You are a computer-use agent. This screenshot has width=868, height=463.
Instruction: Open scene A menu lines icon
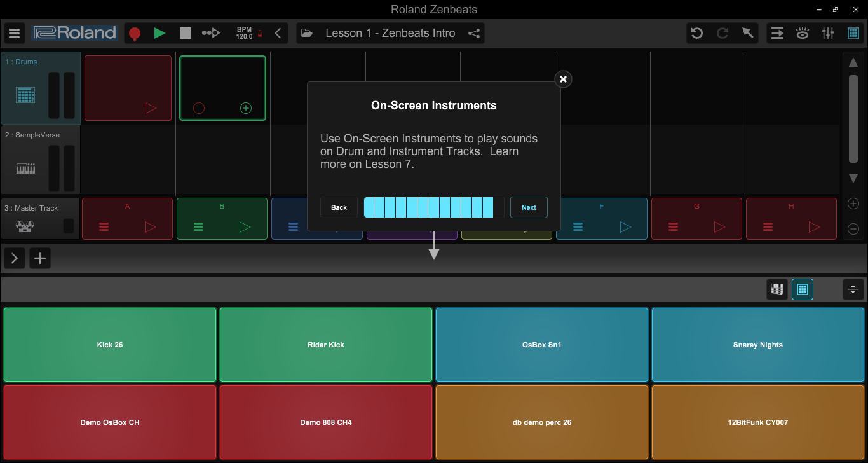(104, 226)
